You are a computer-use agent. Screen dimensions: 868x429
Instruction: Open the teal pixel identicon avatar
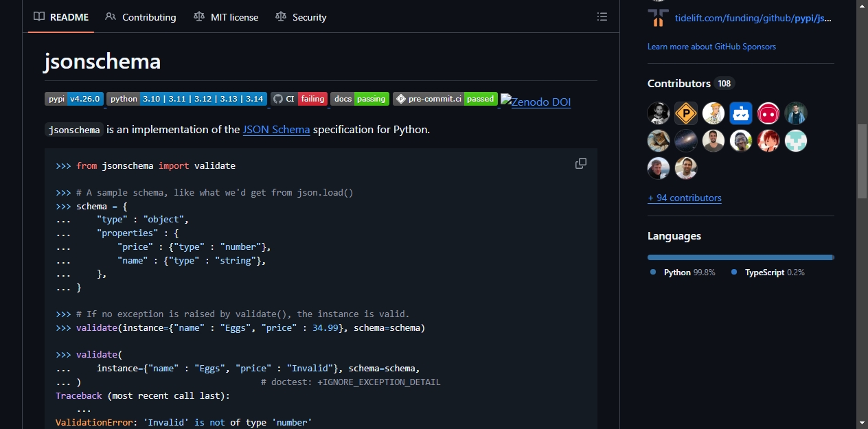click(796, 141)
